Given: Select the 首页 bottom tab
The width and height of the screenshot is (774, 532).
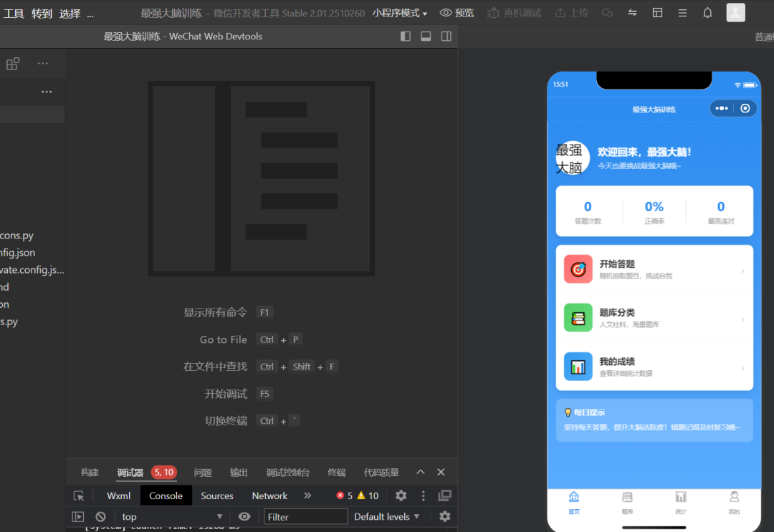Looking at the screenshot, I should click(x=573, y=503).
